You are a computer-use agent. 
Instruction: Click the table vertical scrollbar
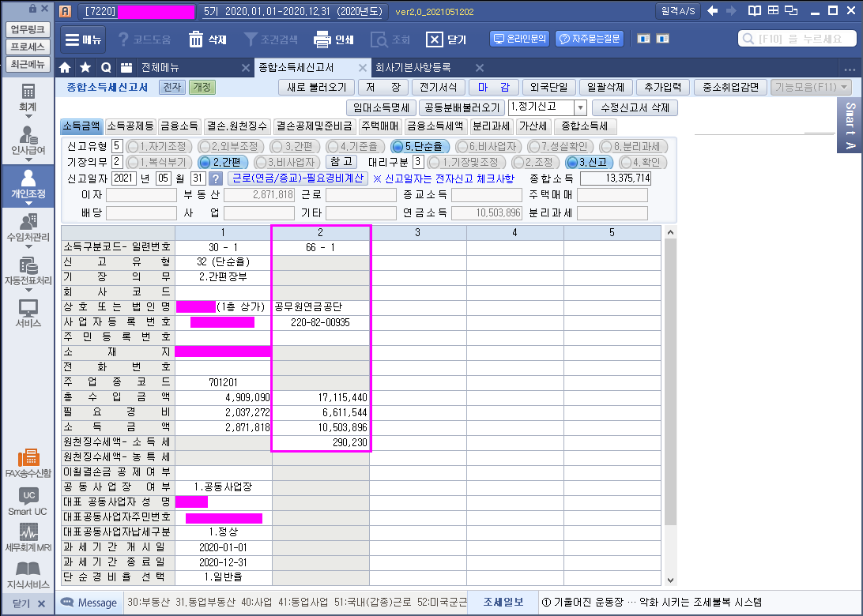(670, 381)
